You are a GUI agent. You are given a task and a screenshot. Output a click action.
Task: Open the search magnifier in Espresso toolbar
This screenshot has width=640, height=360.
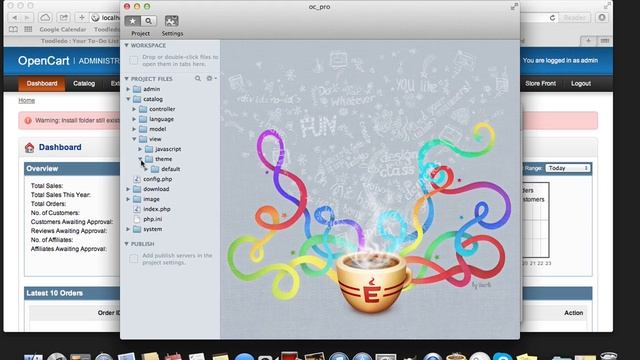click(x=149, y=21)
